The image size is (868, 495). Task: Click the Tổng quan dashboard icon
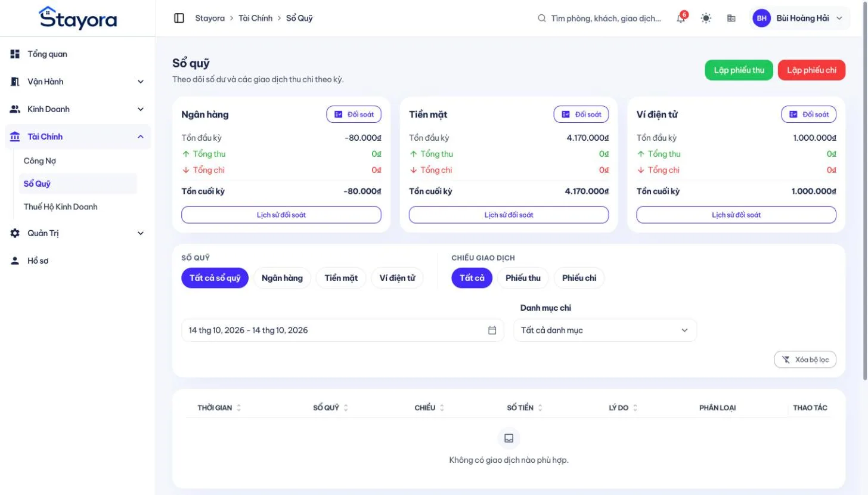[15, 54]
